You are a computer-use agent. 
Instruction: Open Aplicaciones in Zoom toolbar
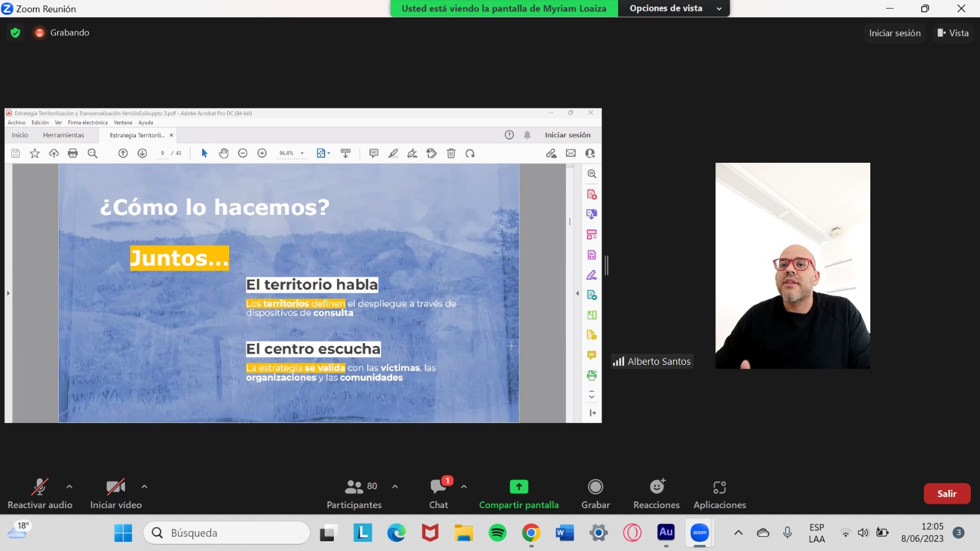tap(720, 493)
